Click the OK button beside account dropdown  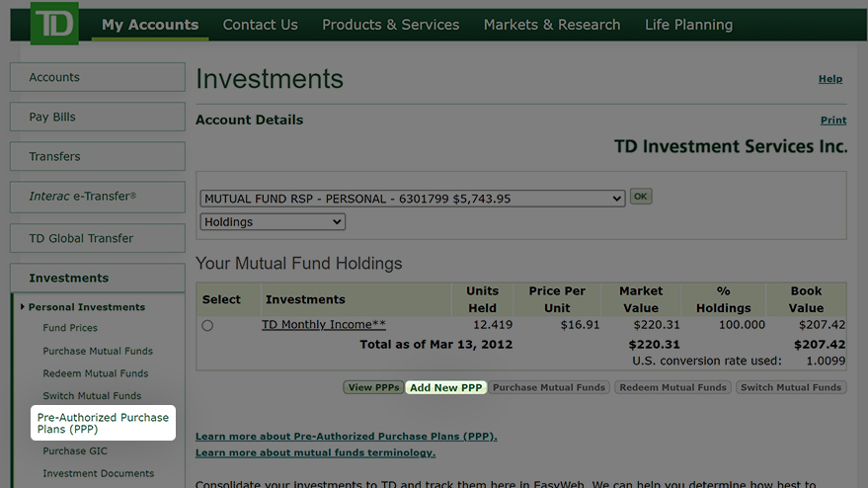641,196
